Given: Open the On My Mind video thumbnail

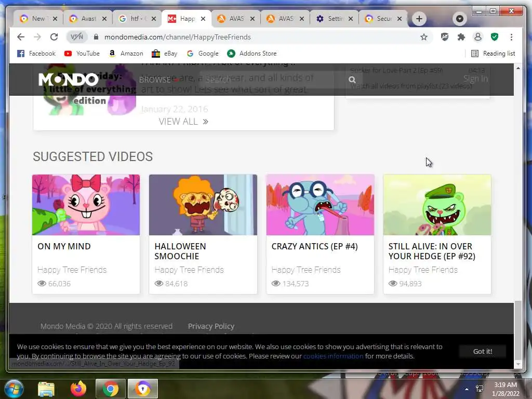Looking at the screenshot, I should point(86,205).
